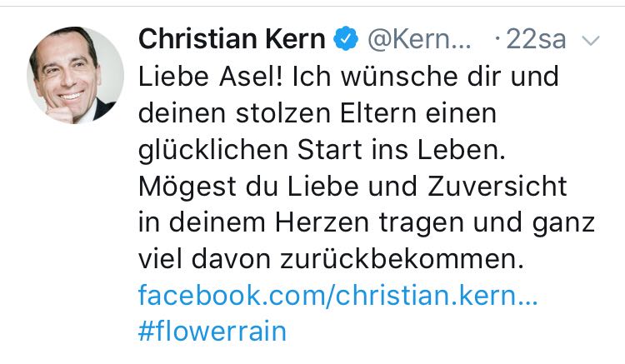Open the Christian Kern display name
The image size is (625, 364).
click(x=232, y=38)
